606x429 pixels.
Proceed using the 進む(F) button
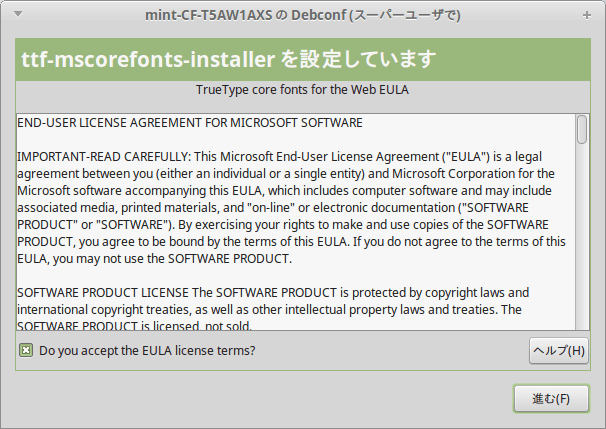pos(551,398)
